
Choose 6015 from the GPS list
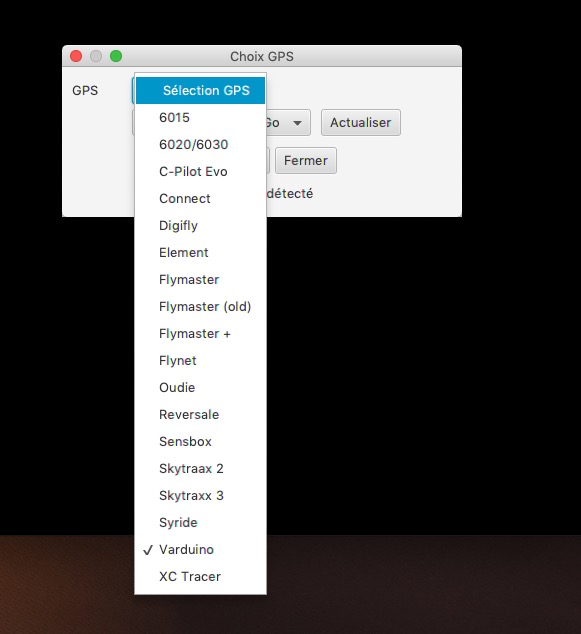(x=200, y=118)
